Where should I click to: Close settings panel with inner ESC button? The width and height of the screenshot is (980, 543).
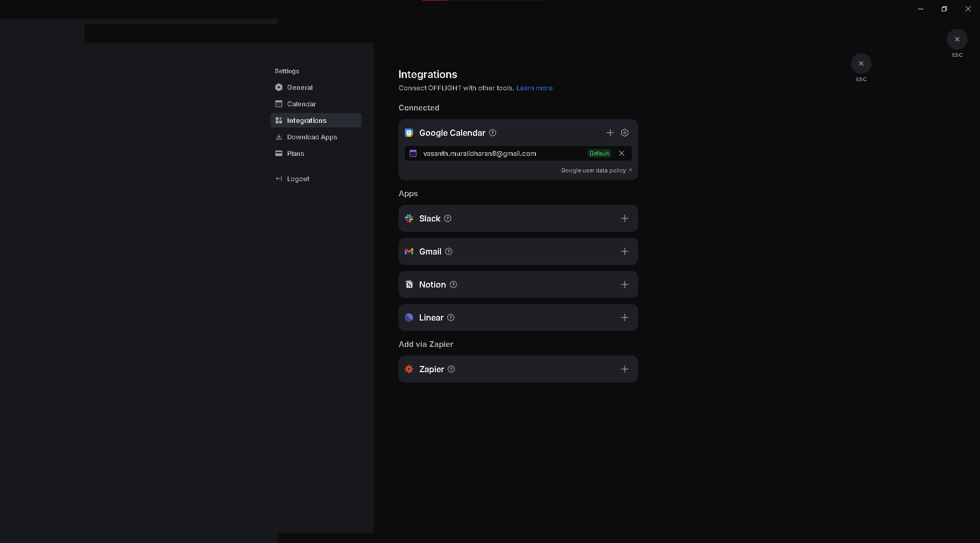click(861, 63)
